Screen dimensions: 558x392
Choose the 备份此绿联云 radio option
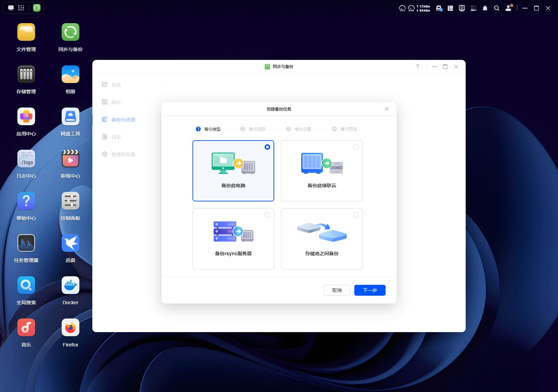(x=356, y=147)
